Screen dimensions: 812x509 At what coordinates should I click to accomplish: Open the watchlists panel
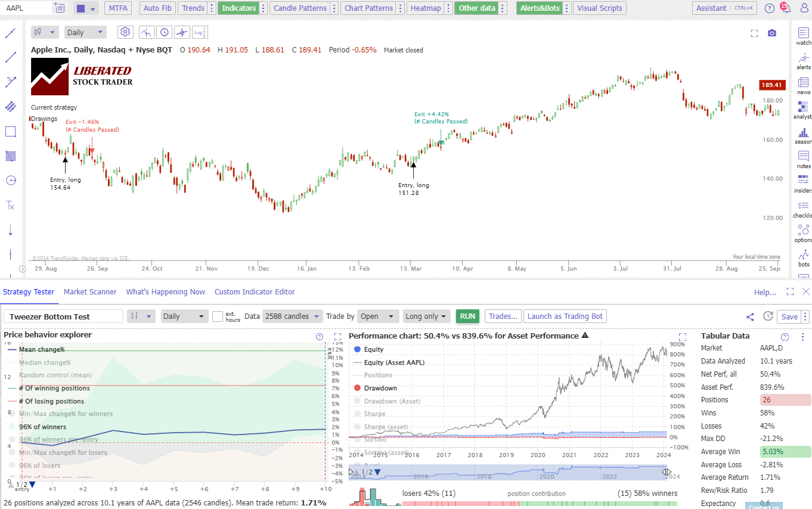[x=803, y=37]
